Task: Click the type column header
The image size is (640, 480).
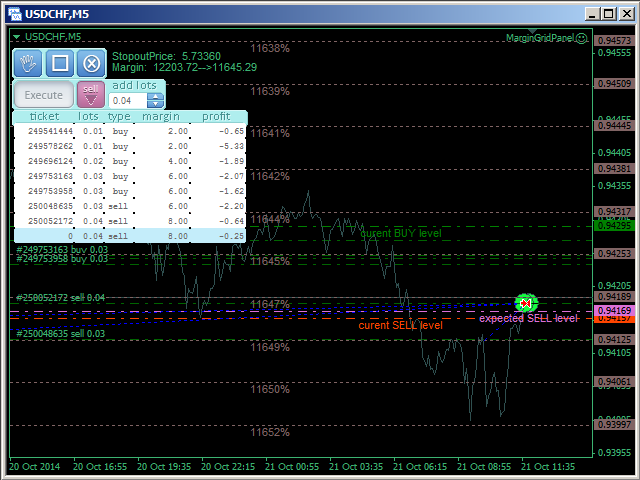Action: pyautogui.click(x=119, y=117)
